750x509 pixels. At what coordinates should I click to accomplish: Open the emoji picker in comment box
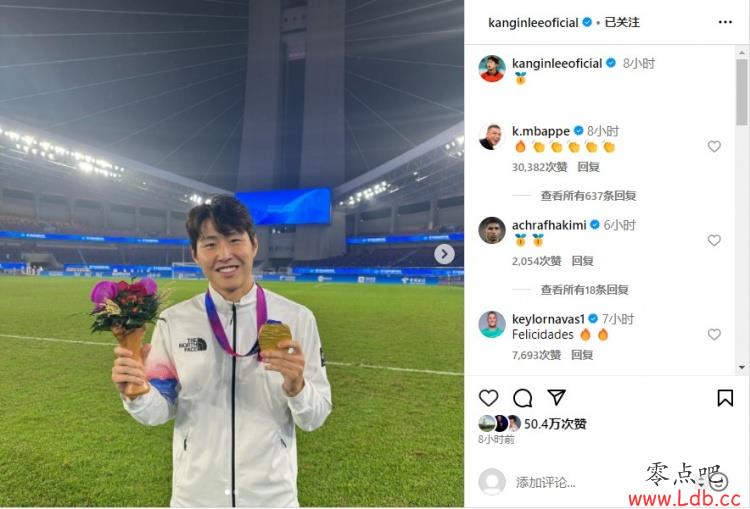click(x=718, y=480)
